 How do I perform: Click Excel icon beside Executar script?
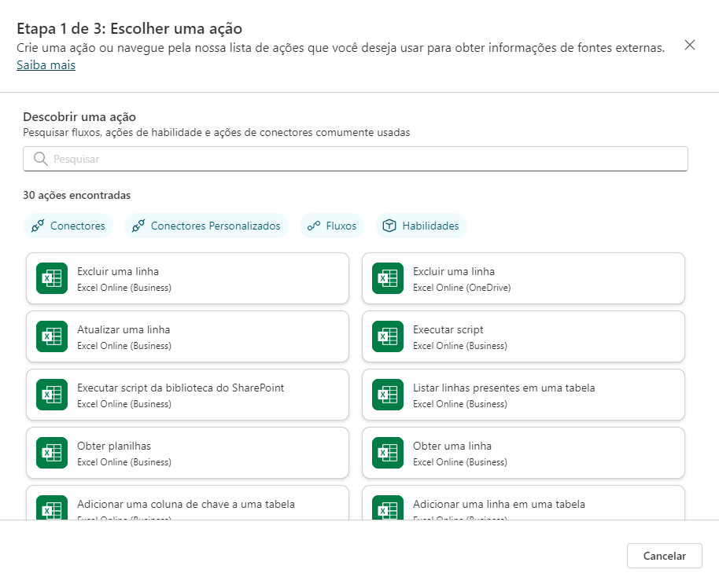coord(388,336)
